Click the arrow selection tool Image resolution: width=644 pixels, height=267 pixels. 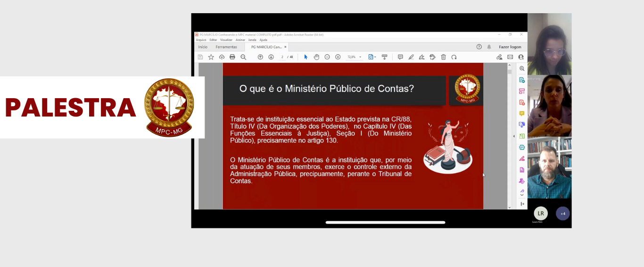tap(305, 57)
